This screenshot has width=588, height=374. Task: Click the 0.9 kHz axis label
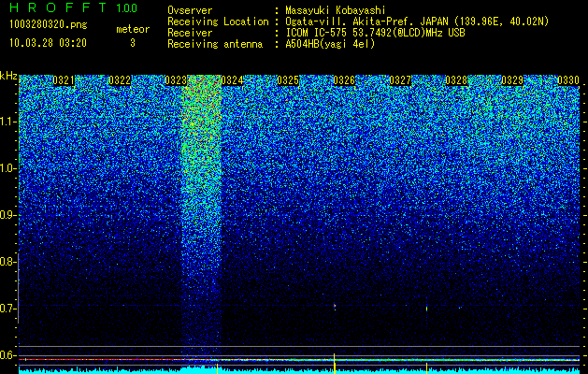pyautogui.click(x=8, y=215)
